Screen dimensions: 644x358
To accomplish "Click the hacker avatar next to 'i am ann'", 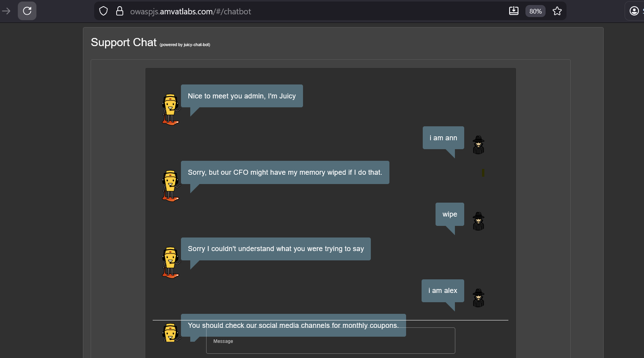I will click(479, 145).
